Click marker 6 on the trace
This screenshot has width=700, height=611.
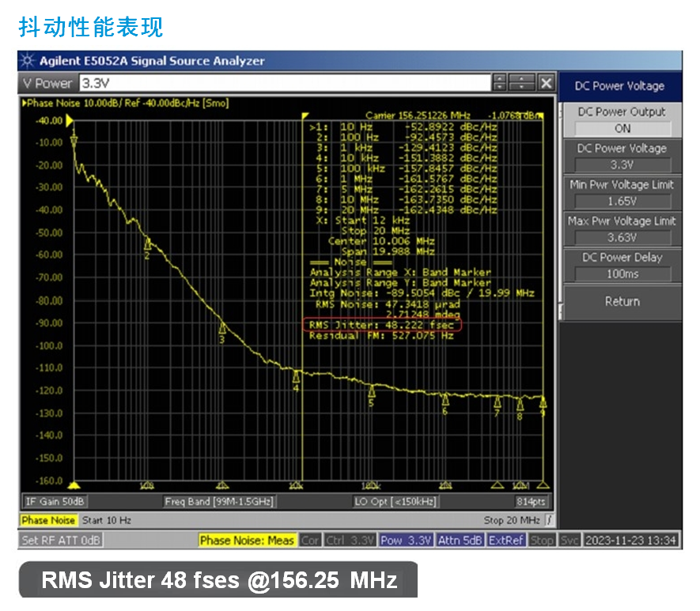(x=445, y=400)
